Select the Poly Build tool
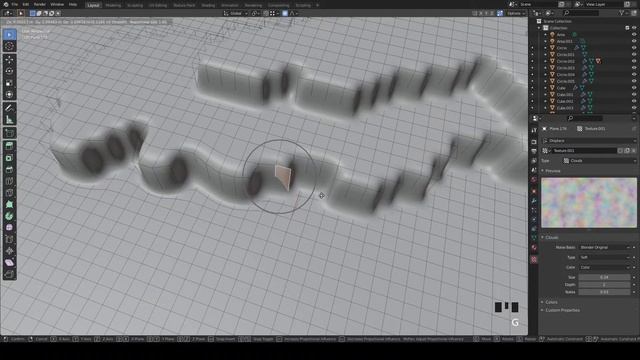 [9, 204]
